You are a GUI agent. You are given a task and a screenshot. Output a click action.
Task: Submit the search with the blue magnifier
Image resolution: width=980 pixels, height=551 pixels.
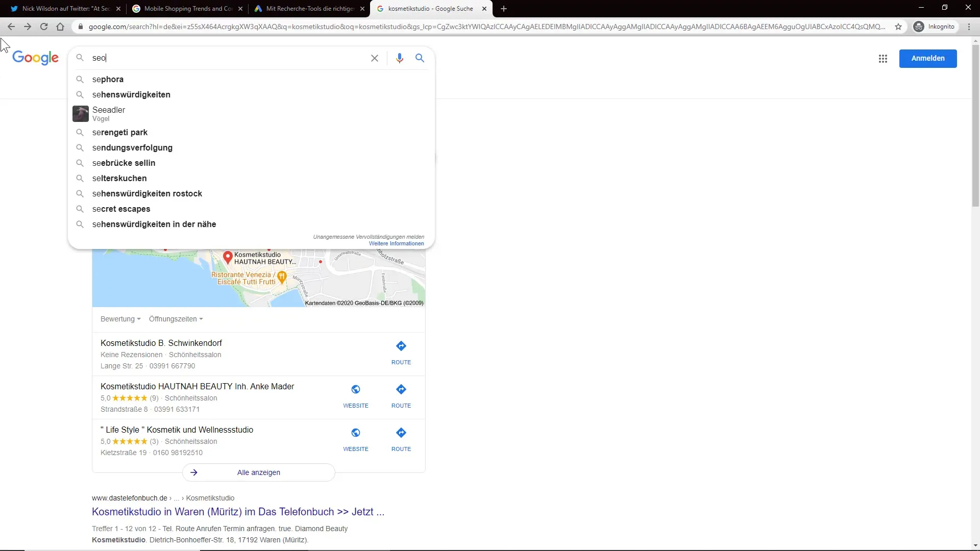(x=420, y=58)
